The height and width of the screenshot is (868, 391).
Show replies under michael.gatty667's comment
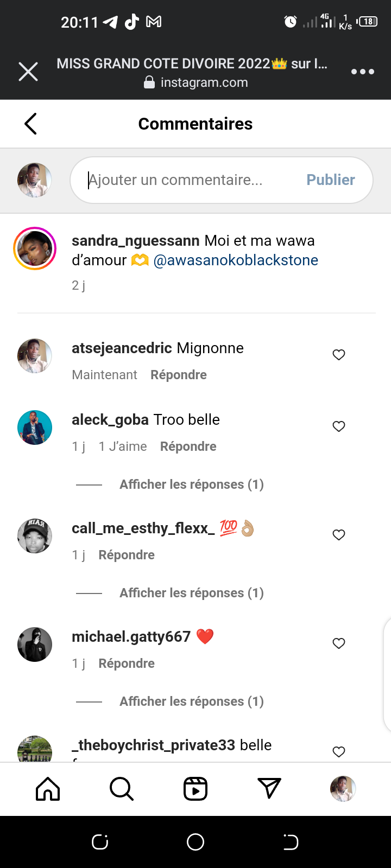pyautogui.click(x=191, y=701)
